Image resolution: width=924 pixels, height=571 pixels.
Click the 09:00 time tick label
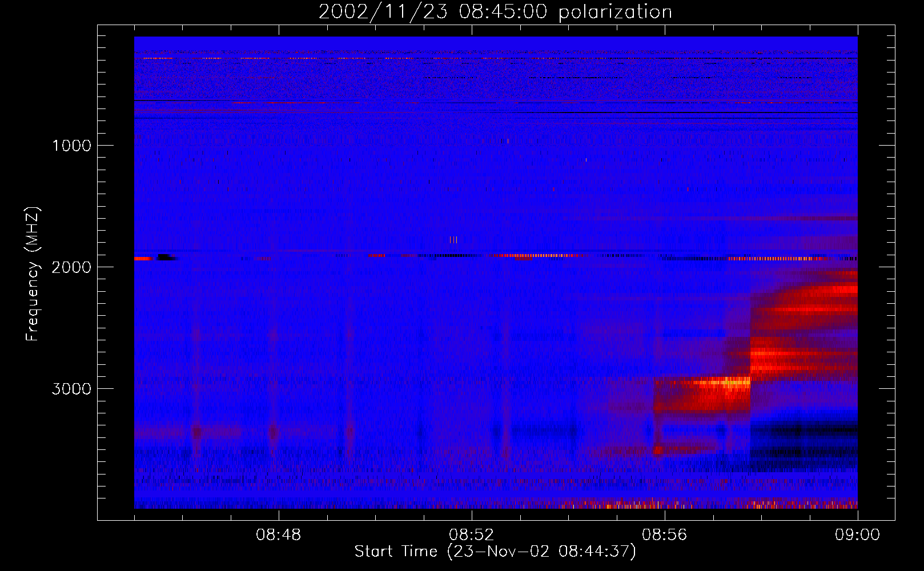[857, 535]
